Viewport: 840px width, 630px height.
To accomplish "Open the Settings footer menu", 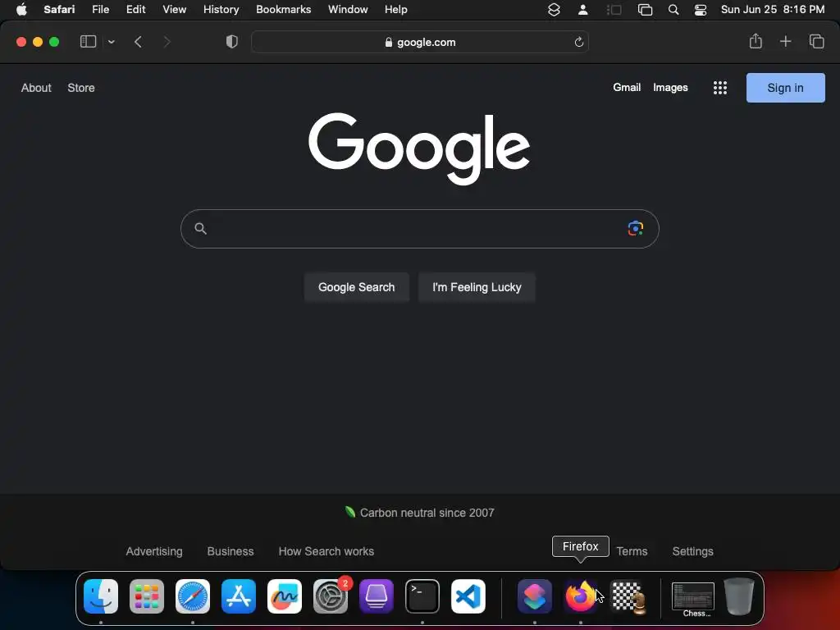I will (692, 551).
